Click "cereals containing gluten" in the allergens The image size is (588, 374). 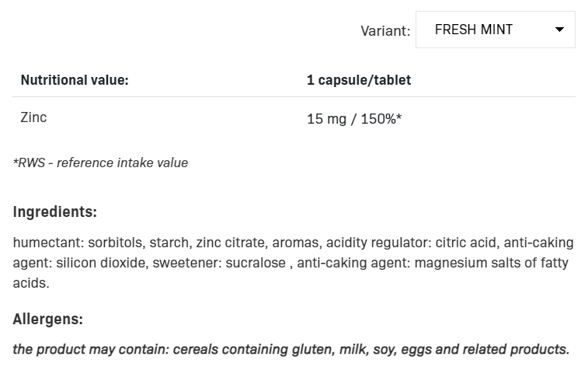261,349
